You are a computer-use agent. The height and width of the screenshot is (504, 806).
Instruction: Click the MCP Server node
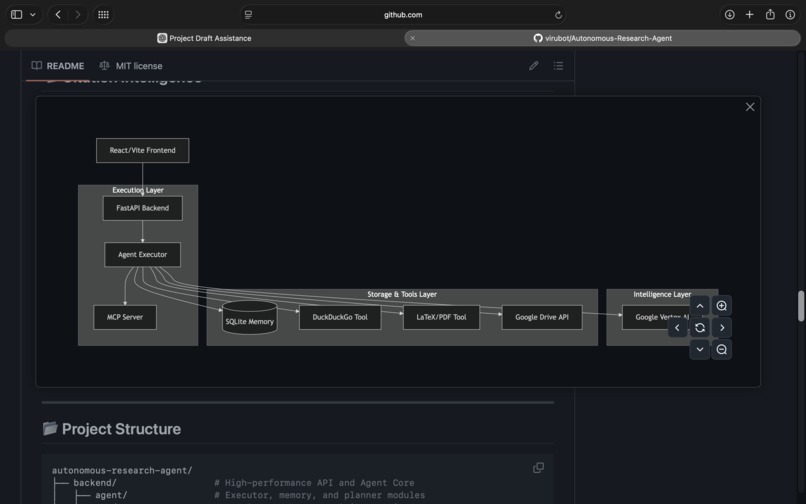(125, 317)
